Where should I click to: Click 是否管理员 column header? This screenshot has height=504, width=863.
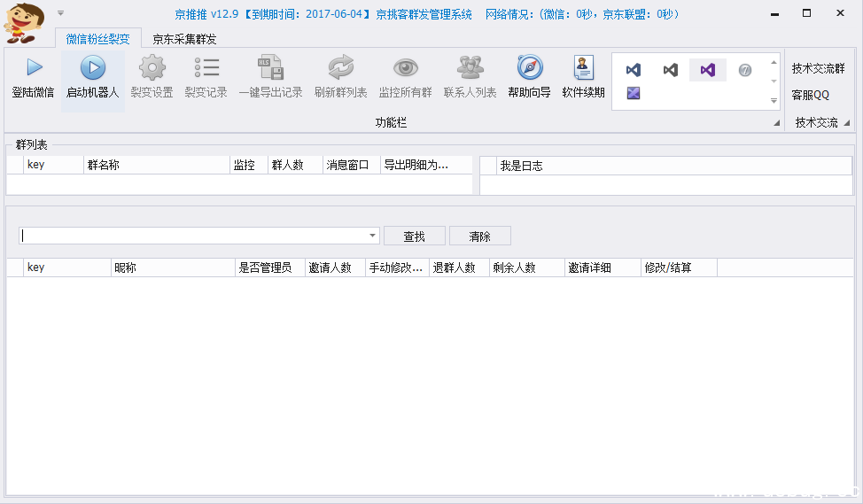(270, 268)
